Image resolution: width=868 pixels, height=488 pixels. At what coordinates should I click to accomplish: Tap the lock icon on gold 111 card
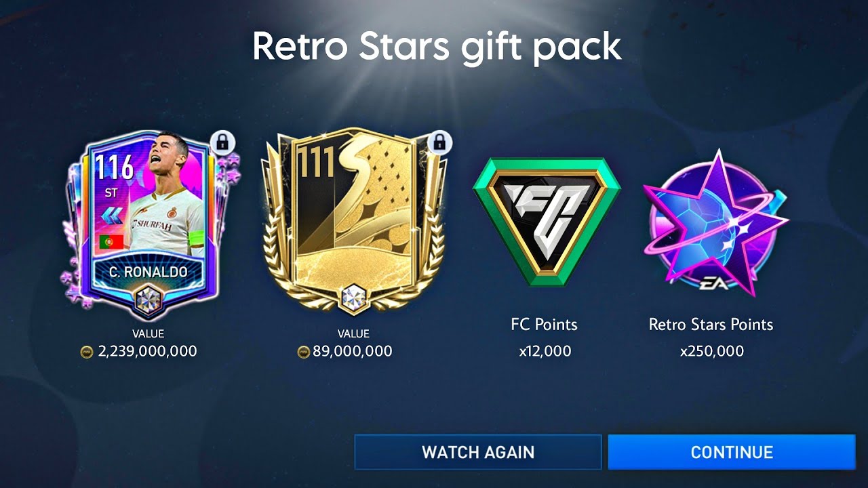point(440,142)
